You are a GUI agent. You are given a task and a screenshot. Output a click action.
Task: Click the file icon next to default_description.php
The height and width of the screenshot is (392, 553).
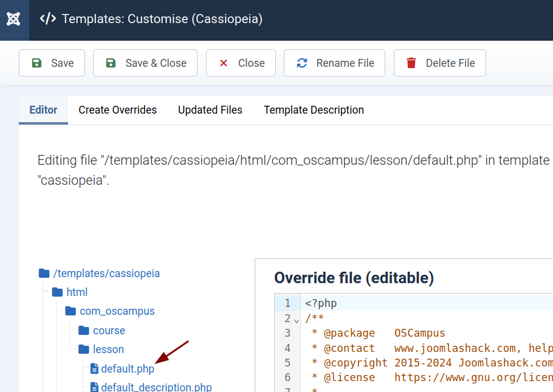[94, 387]
